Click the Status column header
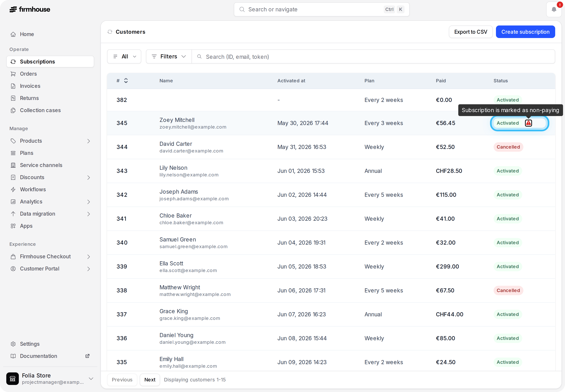 [501, 81]
